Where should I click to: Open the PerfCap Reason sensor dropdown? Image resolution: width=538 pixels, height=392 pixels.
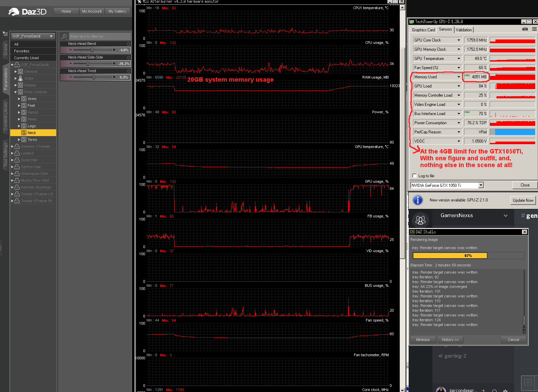click(459, 132)
